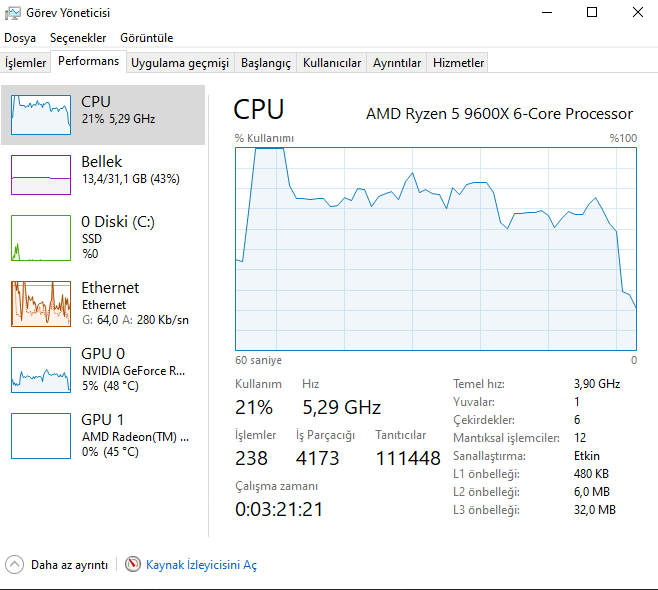Go to the Başlangıç tab
Screen dimensions: 658x590
click(266, 63)
